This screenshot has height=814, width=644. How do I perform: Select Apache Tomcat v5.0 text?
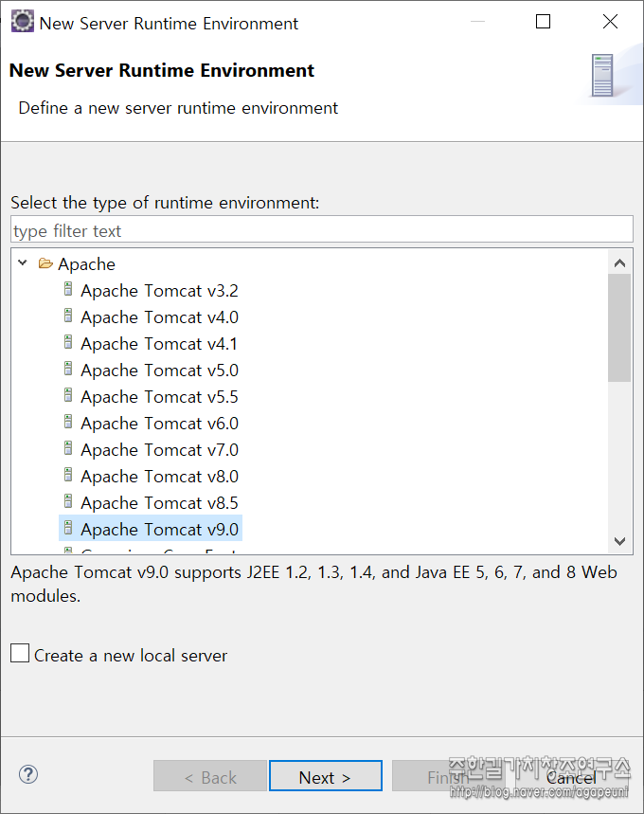pyautogui.click(x=159, y=371)
